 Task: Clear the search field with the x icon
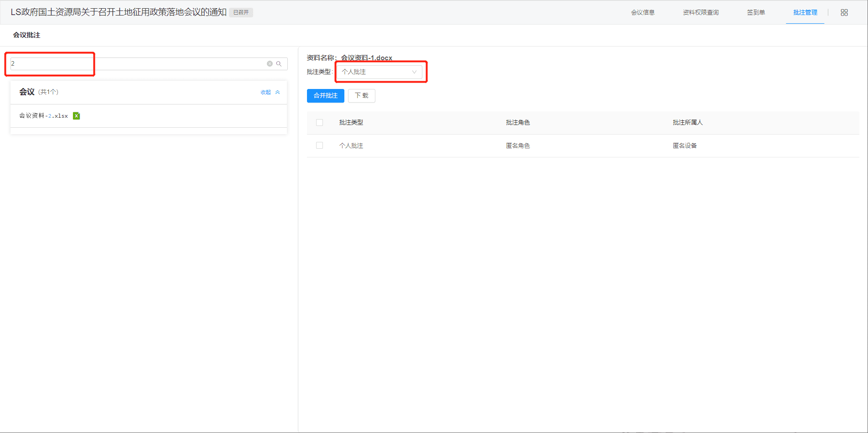(270, 64)
